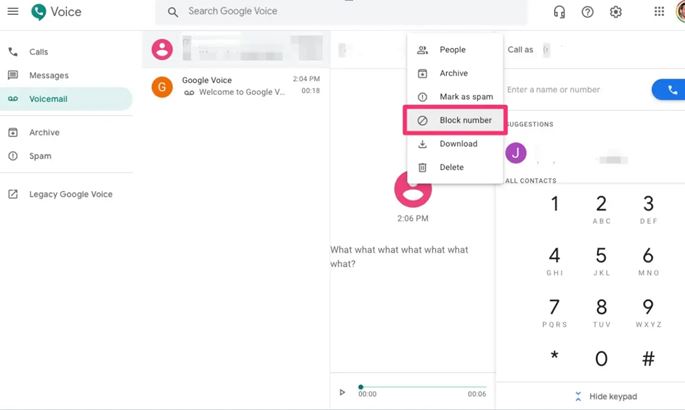The image size is (685, 410).
Task: Click the Google Voice logo
Action: 39,12
